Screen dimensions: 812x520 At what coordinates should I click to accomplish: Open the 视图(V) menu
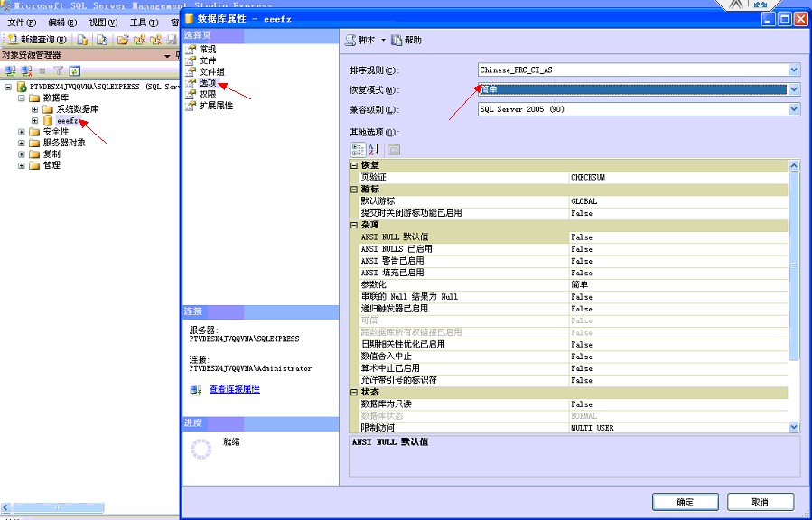[103, 23]
